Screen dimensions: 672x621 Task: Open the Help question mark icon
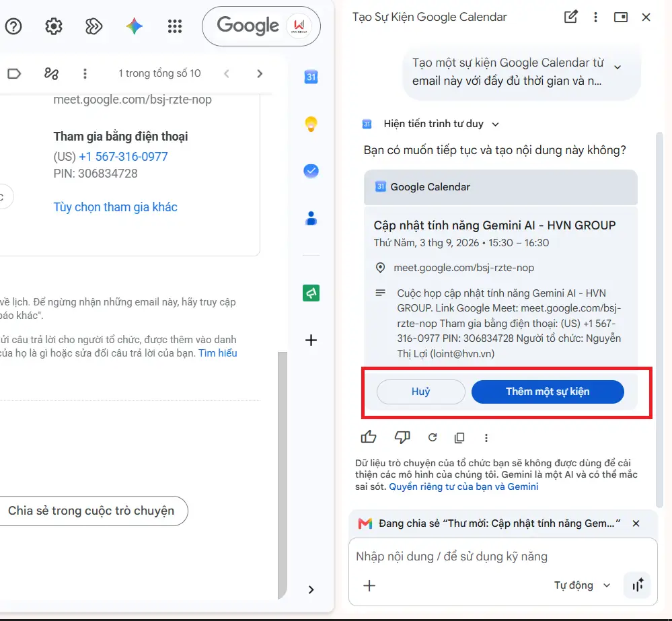pyautogui.click(x=13, y=26)
